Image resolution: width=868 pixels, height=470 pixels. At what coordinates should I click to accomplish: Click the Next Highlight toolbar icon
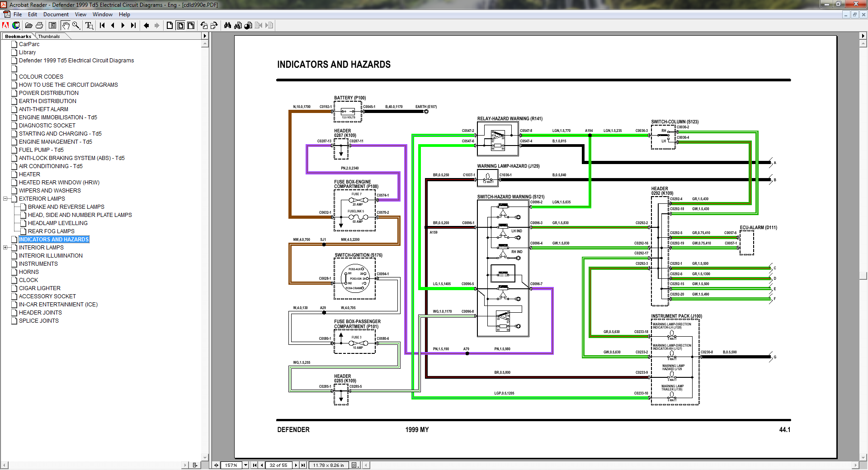tap(269, 25)
